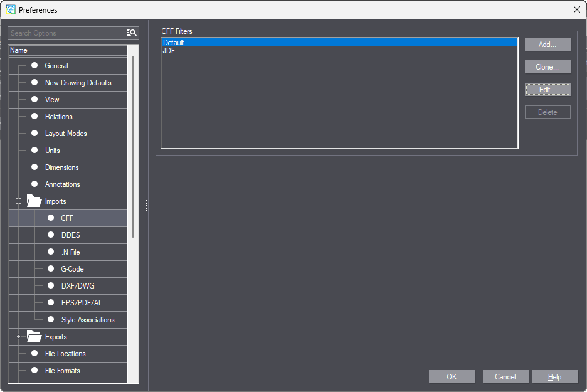Open Style Associations item
Image resolution: width=587 pixels, height=392 pixels.
(88, 320)
